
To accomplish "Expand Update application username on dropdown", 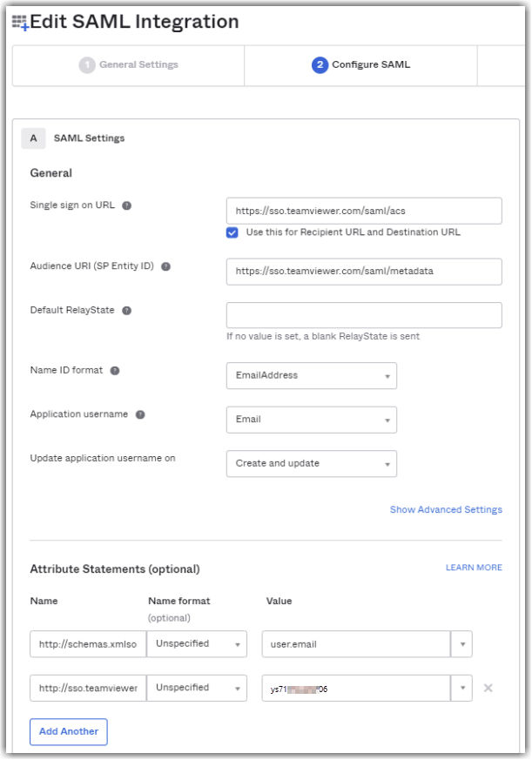I will [x=311, y=464].
